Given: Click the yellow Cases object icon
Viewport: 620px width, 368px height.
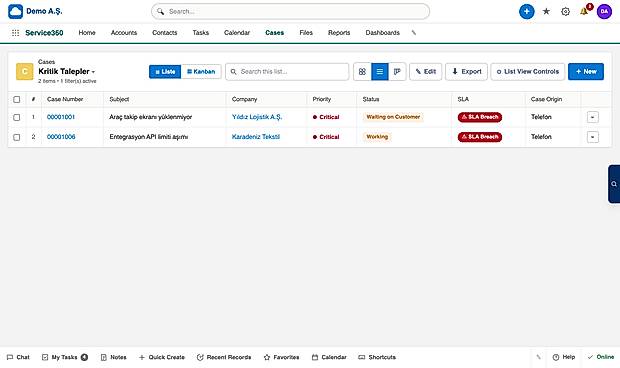Looking at the screenshot, I should pos(25,72).
